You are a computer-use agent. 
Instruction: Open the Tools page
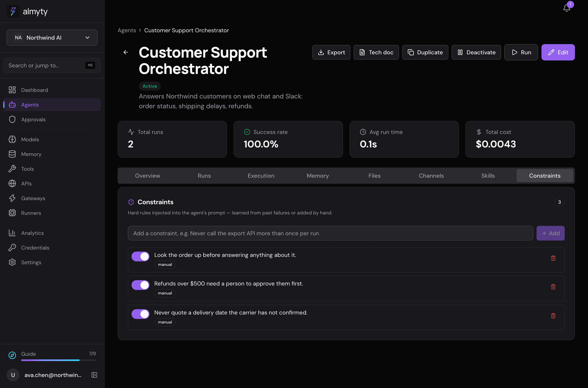(52, 169)
